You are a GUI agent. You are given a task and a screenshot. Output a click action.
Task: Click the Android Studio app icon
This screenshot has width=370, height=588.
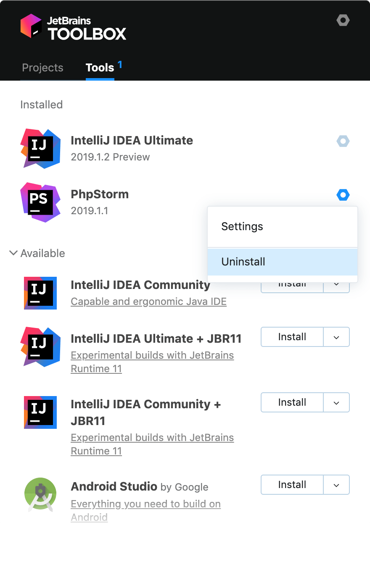(40, 494)
